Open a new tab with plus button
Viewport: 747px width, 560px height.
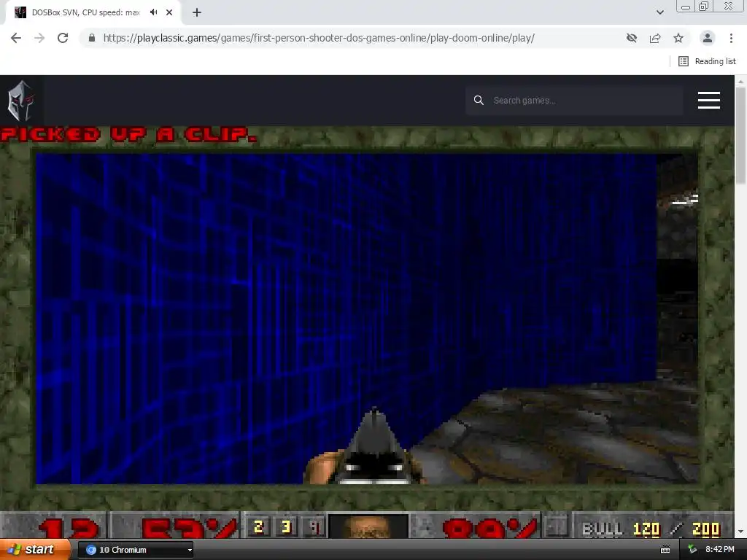(197, 12)
